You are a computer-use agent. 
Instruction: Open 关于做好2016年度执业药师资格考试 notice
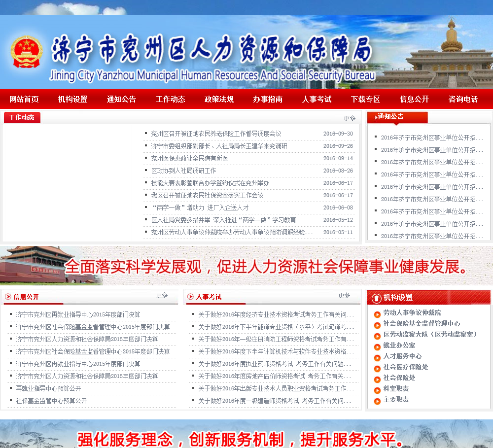275,364
